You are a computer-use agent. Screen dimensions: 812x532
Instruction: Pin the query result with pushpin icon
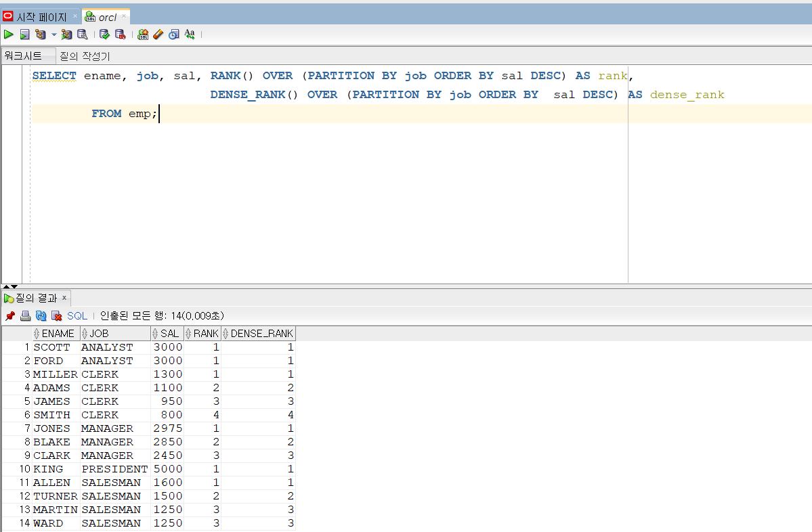click(10, 315)
